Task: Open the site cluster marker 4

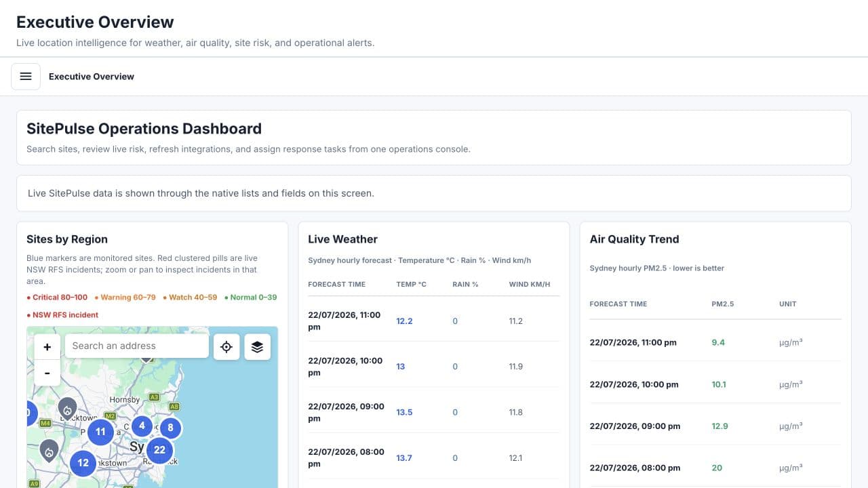Action: point(142,426)
